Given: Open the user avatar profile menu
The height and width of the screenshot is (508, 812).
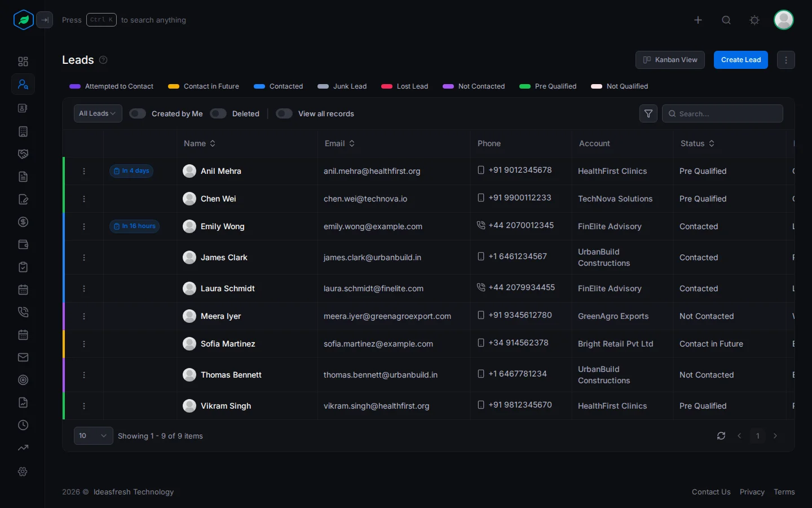Looking at the screenshot, I should (784, 20).
